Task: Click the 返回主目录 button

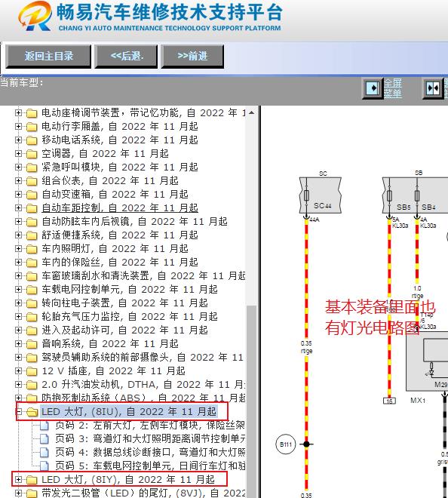Action: click(48, 57)
